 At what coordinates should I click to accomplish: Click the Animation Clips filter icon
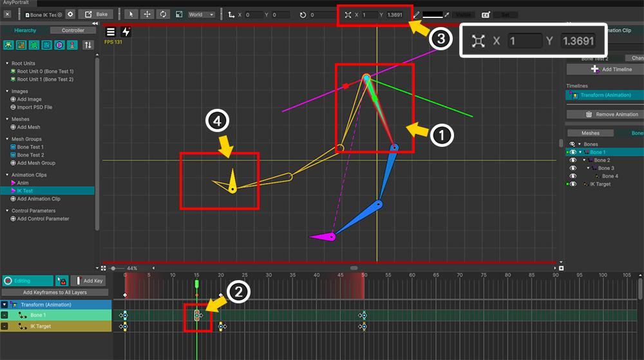[x=59, y=45]
